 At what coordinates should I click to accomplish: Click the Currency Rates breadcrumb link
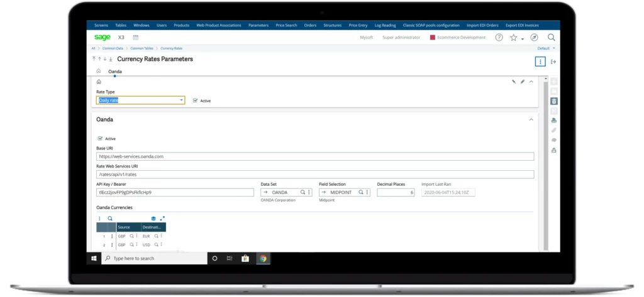point(171,48)
